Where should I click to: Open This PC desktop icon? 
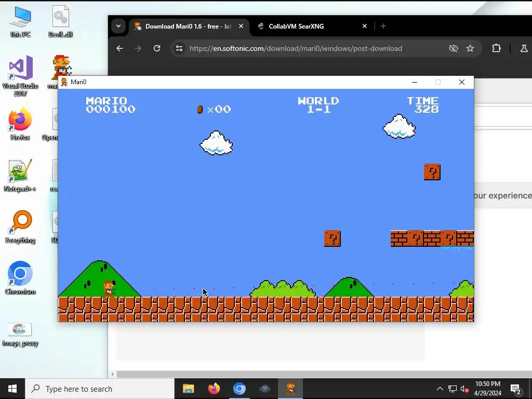(x=20, y=21)
